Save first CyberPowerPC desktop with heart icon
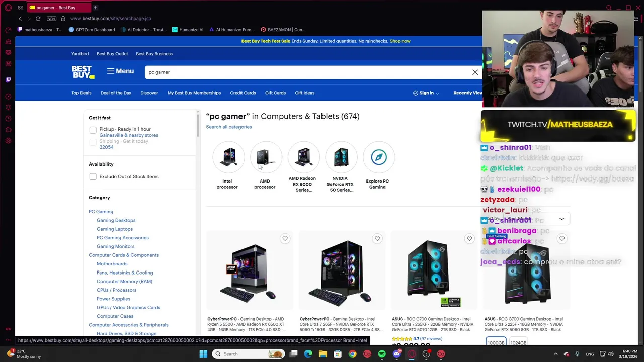The height and width of the screenshot is (362, 644). click(x=285, y=239)
